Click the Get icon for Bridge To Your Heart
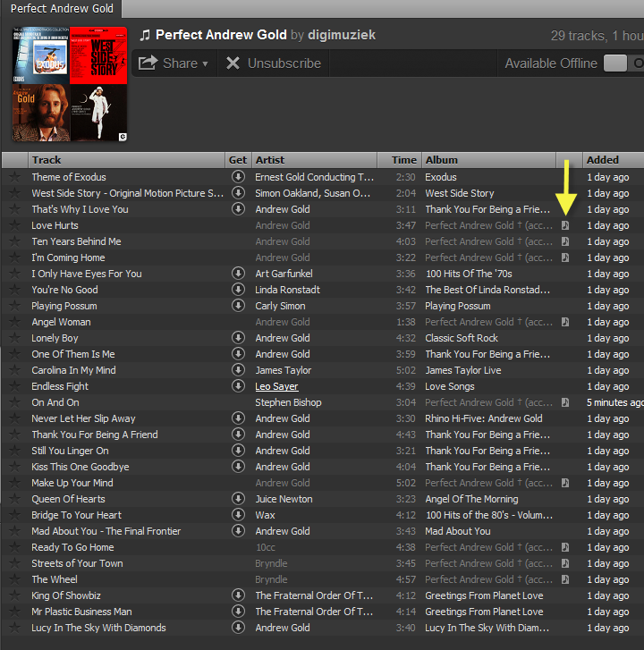644x650 pixels. pos(238,515)
